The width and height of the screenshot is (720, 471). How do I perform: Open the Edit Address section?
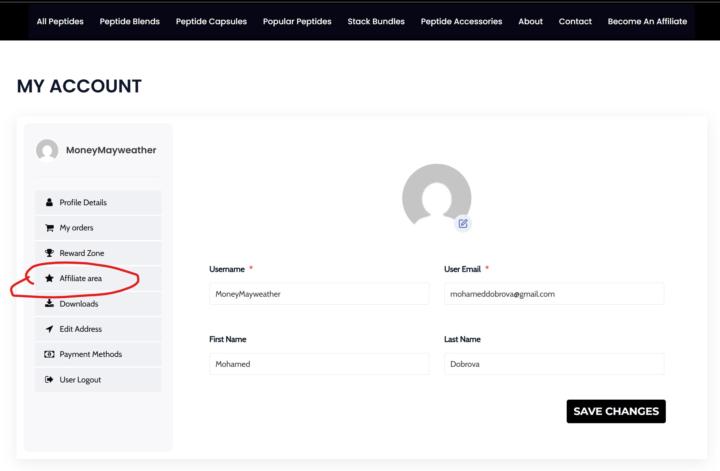click(x=98, y=329)
